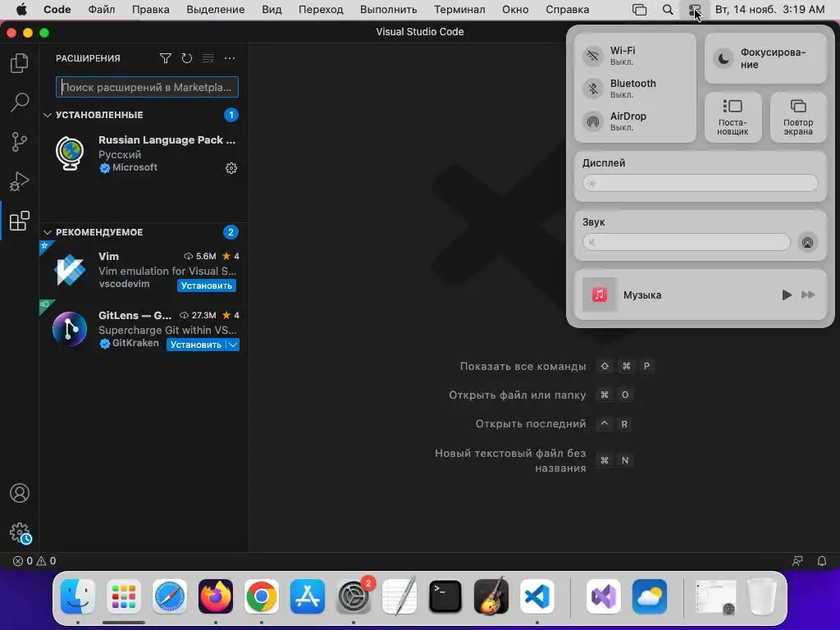Click the installed extensions count badge
This screenshot has width=840, height=630.
tap(231, 115)
